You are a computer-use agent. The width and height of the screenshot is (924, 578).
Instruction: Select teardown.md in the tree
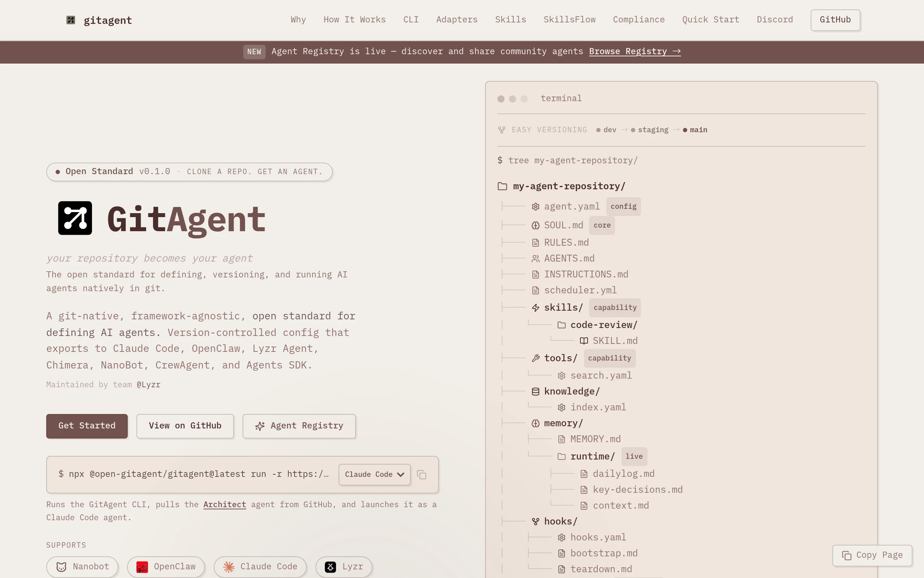click(x=601, y=569)
